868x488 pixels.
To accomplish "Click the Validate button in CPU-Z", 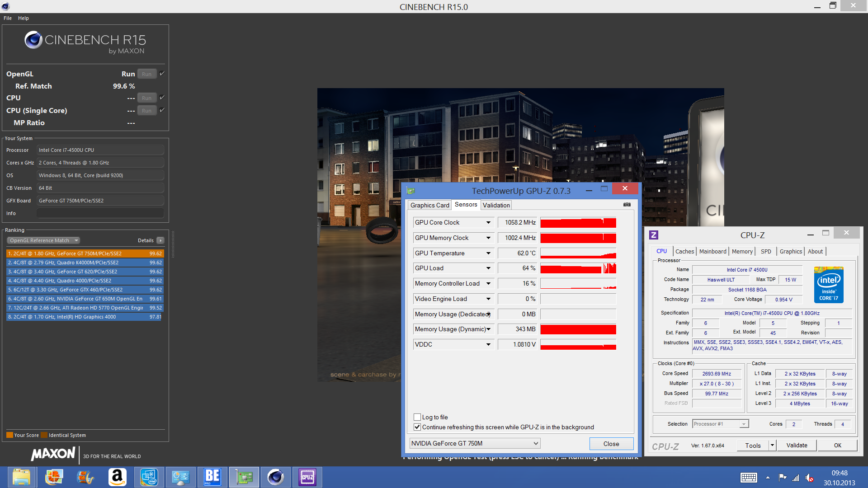I will point(797,446).
